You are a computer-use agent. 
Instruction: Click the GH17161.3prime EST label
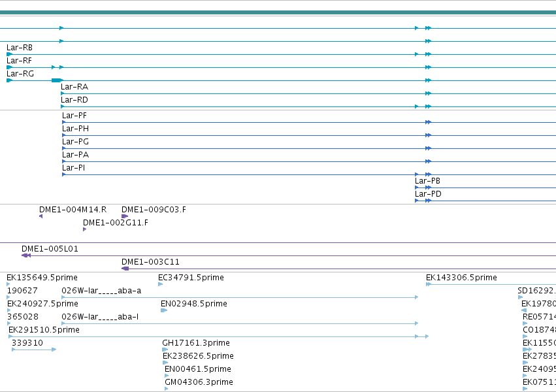click(x=196, y=344)
